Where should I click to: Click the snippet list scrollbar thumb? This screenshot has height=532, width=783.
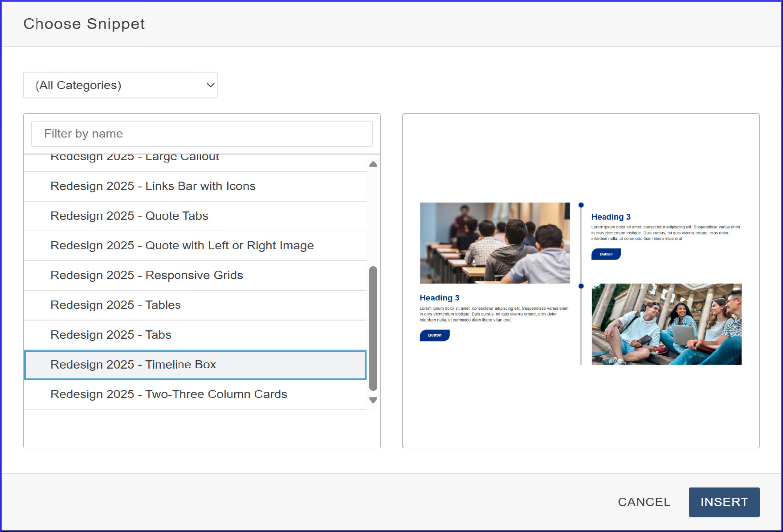pos(373,328)
